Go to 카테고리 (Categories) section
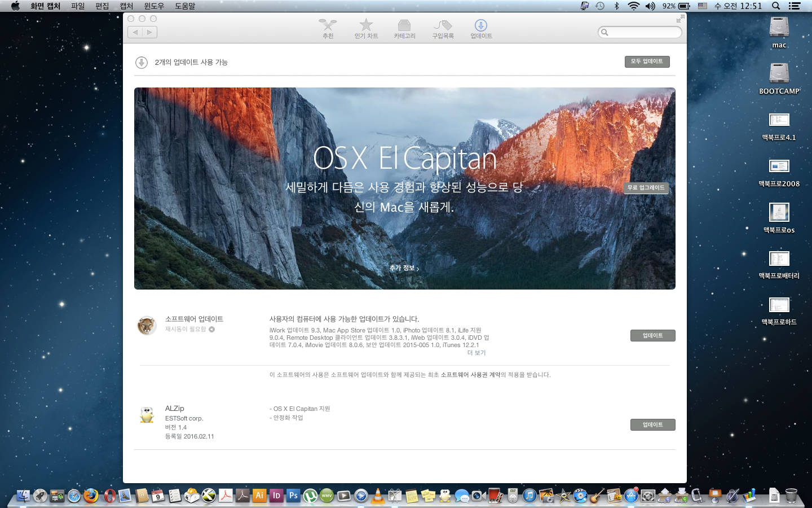Screen dimensions: 812x508 coord(404,28)
